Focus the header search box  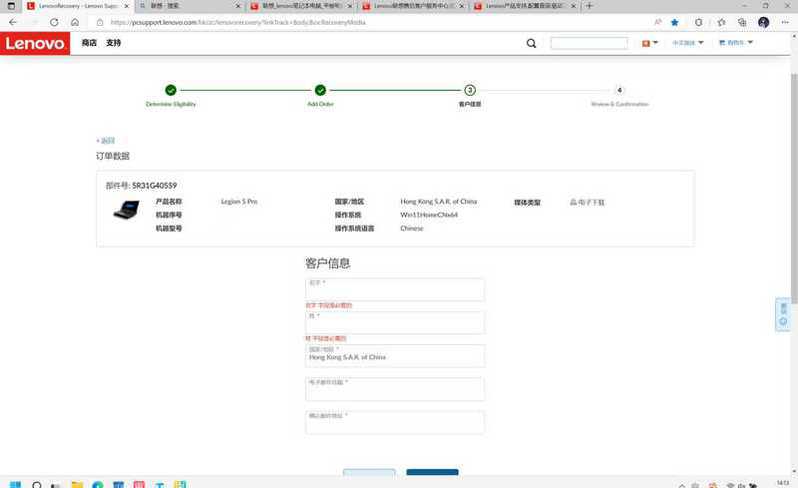point(589,43)
